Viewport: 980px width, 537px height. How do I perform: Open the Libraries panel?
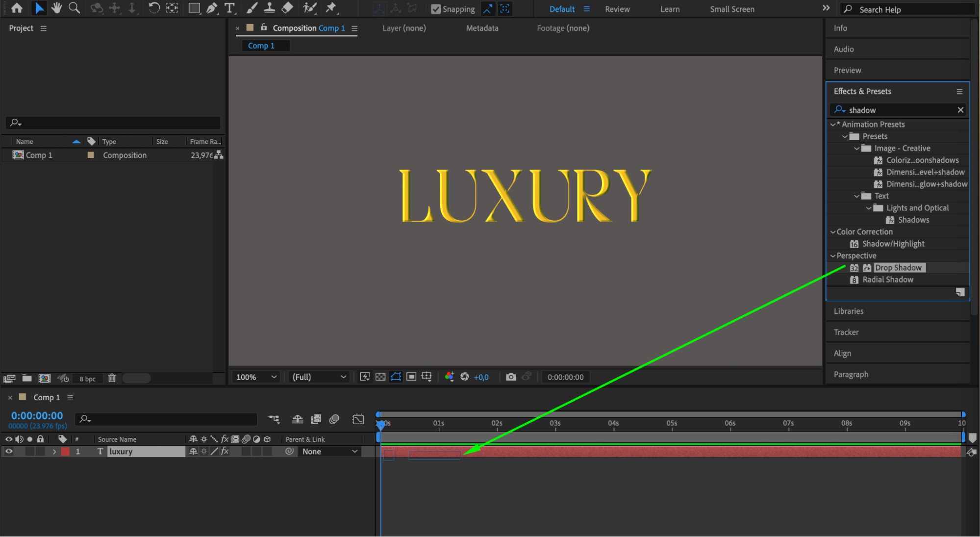click(x=848, y=311)
